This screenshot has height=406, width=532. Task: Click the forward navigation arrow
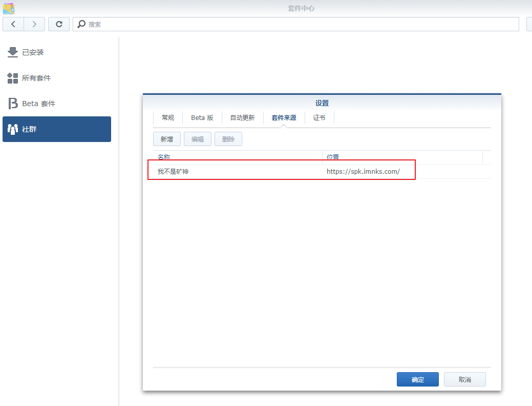(x=34, y=24)
